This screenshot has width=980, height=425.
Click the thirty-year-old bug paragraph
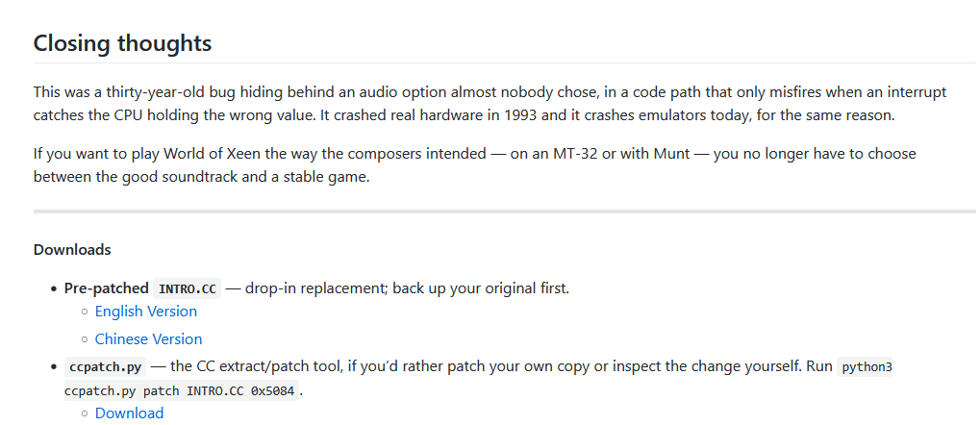point(490,105)
